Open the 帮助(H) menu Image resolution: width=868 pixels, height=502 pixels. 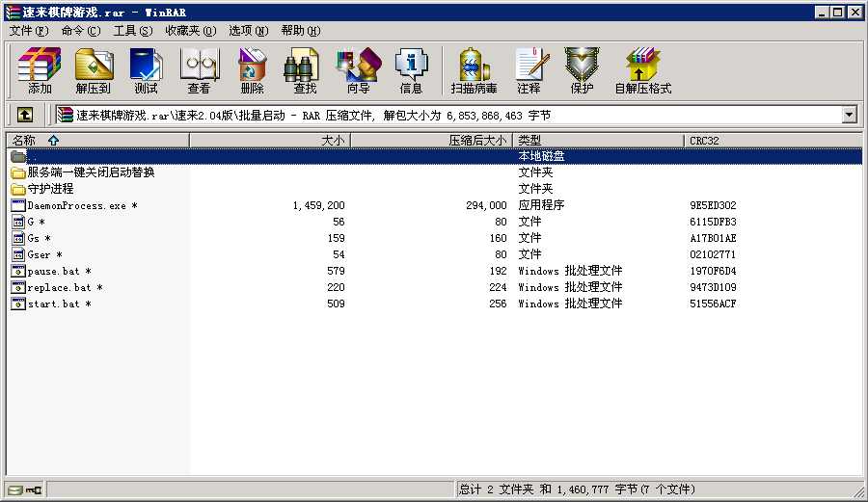301,31
